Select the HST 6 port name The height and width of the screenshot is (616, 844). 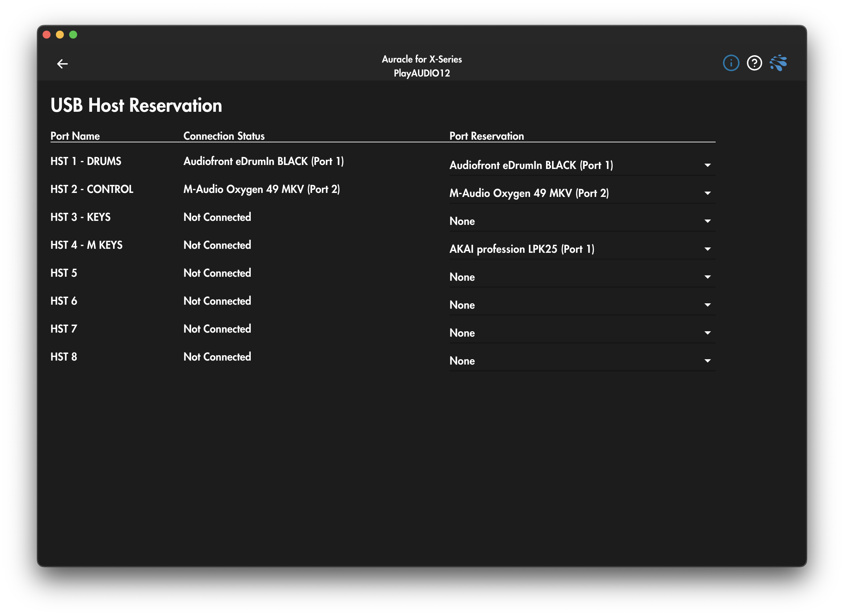coord(64,301)
